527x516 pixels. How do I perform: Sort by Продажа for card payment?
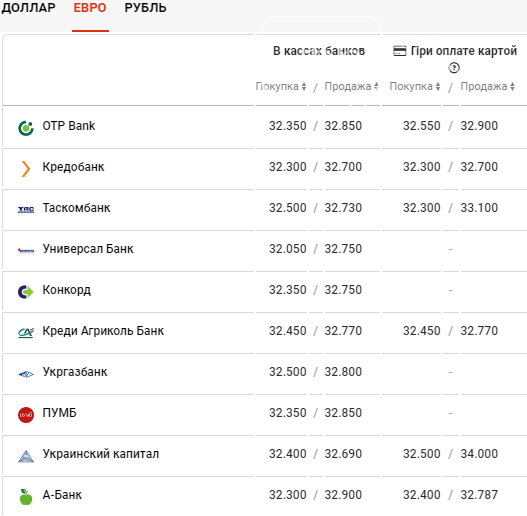pyautogui.click(x=487, y=86)
